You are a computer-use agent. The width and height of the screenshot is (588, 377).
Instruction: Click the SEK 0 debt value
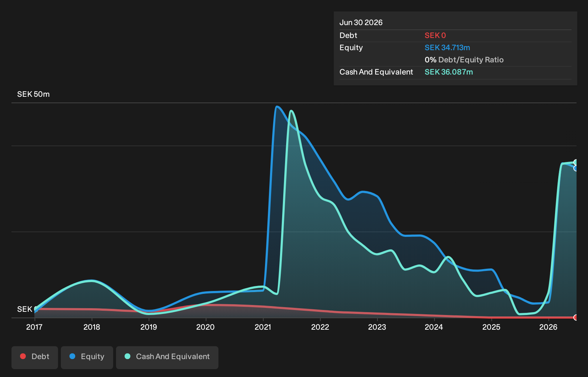[435, 35]
